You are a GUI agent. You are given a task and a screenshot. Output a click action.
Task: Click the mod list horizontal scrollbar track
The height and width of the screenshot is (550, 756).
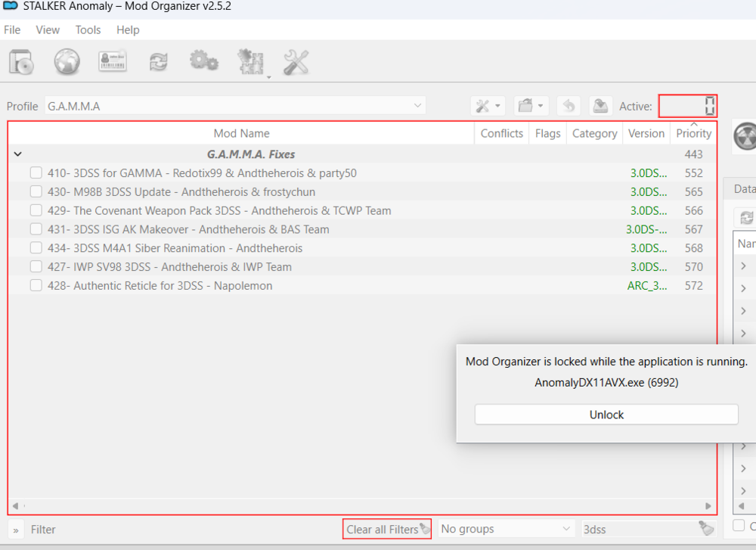[x=361, y=506]
